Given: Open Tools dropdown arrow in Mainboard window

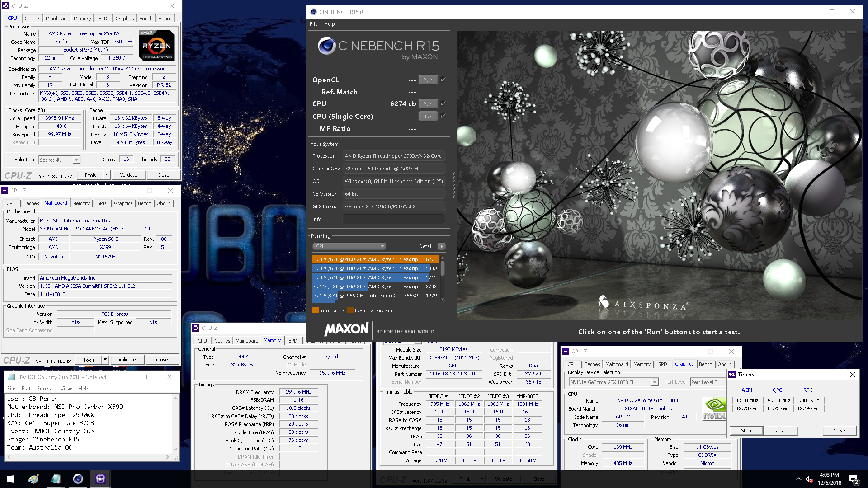Looking at the screenshot, I should (105, 360).
